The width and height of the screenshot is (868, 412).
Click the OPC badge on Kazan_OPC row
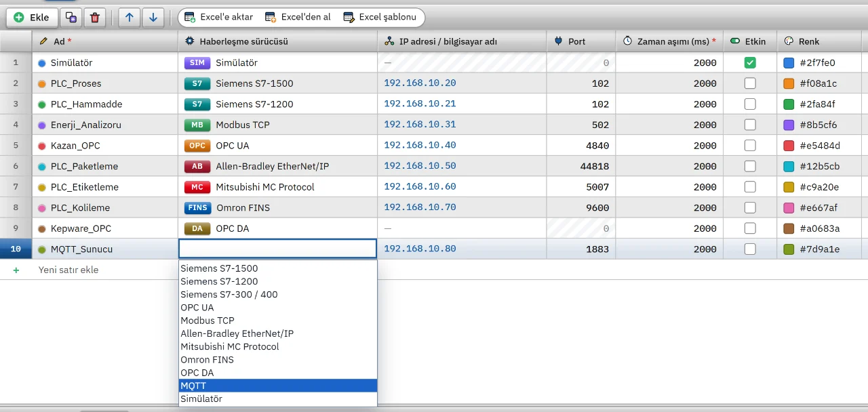[197, 146]
